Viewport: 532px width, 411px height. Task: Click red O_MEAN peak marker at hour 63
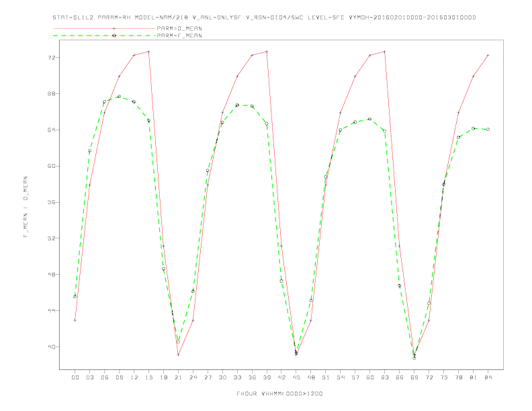[385, 52]
